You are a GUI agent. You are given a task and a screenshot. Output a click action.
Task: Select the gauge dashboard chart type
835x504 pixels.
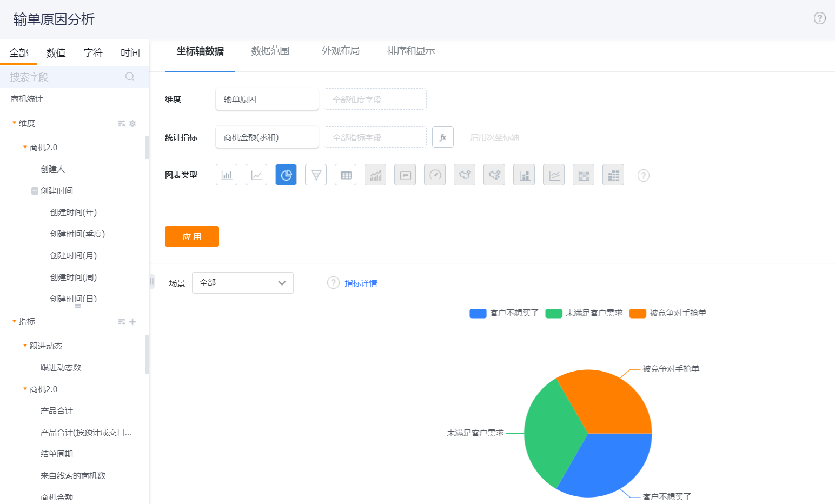(x=435, y=175)
